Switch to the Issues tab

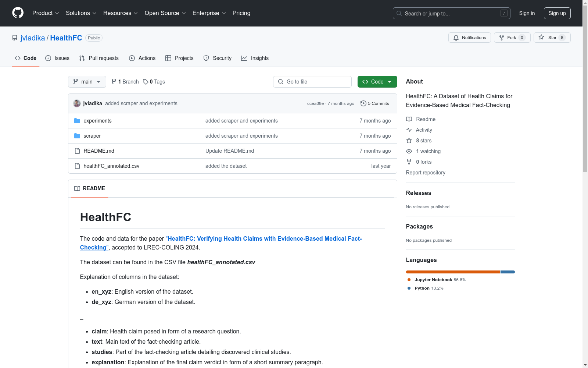pos(57,58)
